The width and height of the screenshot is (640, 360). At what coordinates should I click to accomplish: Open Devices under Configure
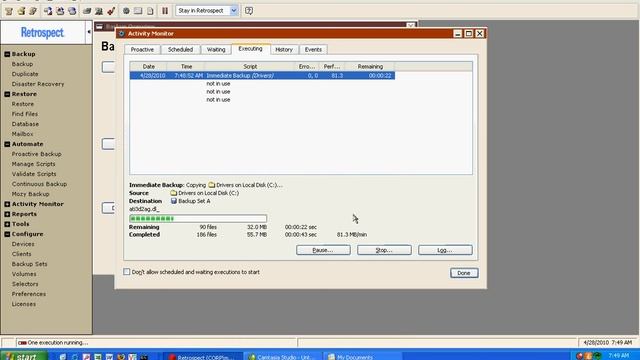[23, 244]
